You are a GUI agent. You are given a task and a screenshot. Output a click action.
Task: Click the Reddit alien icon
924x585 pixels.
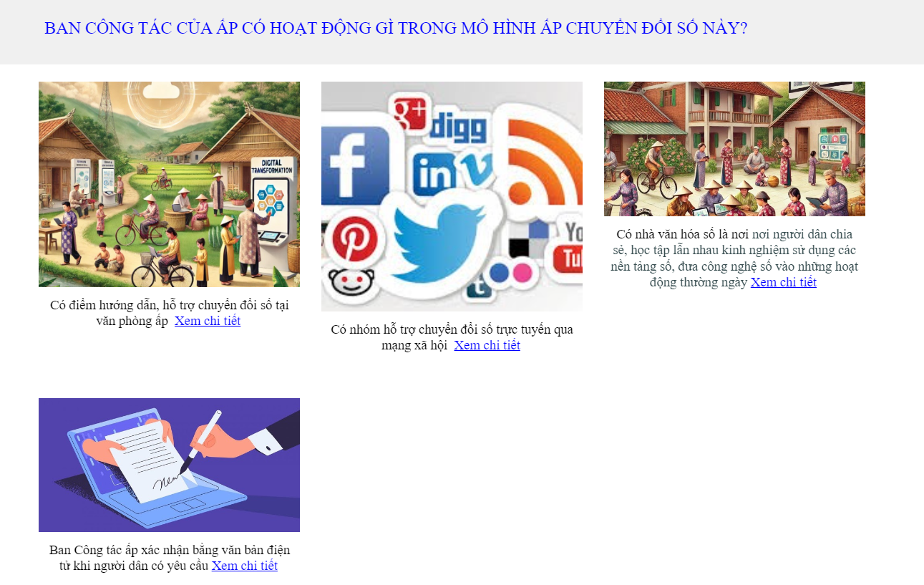tap(352, 281)
